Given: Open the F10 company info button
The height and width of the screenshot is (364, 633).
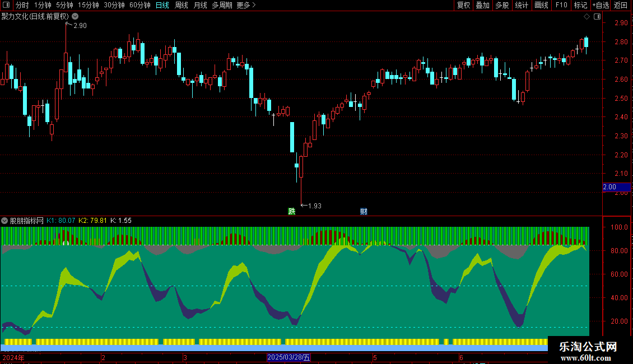Looking at the screenshot, I should pos(561,5).
